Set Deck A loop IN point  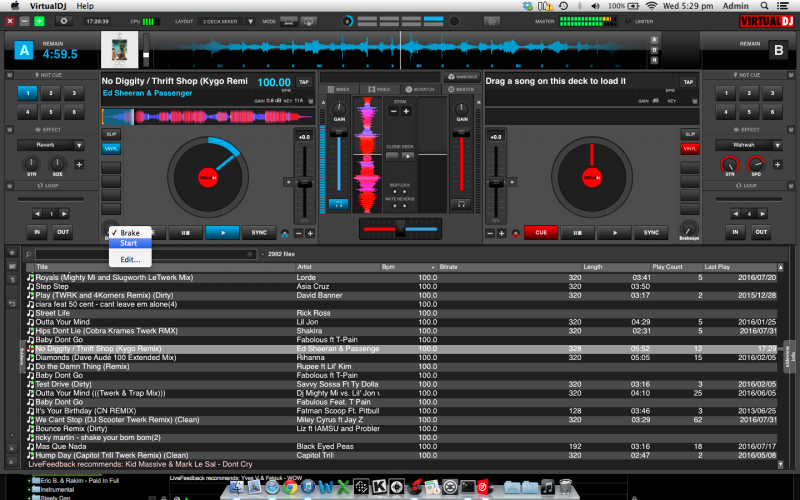[37, 232]
